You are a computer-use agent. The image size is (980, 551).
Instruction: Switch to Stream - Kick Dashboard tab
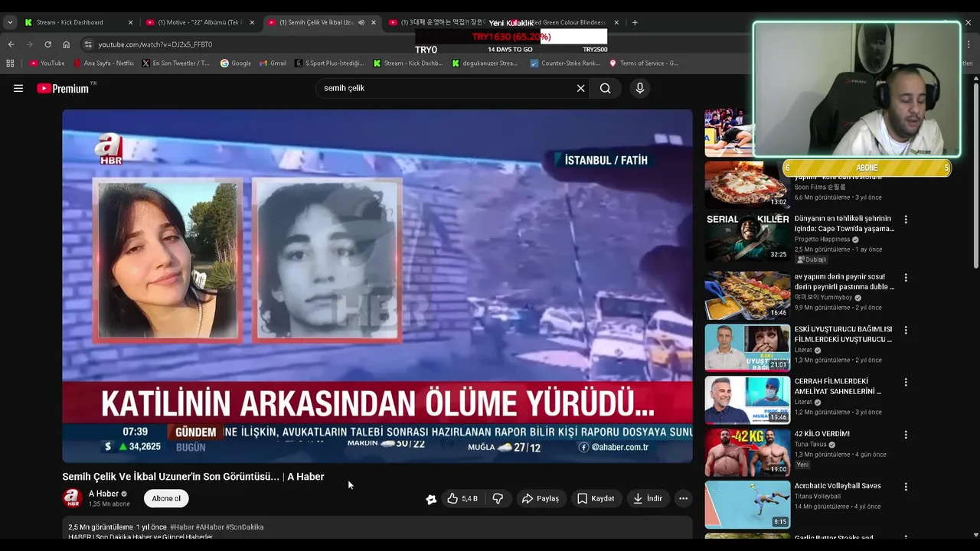77,22
